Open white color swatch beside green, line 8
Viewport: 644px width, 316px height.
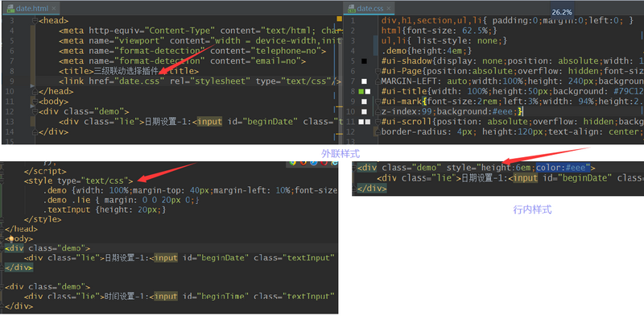368,91
